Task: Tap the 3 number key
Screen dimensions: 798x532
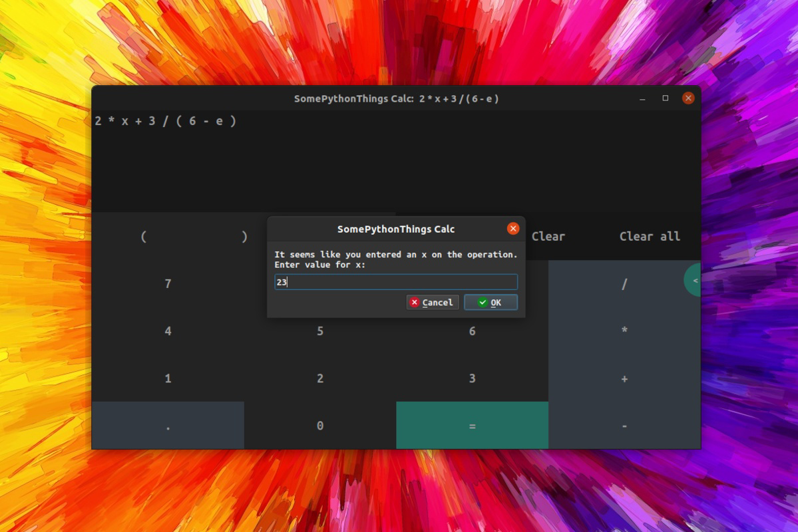Action: click(x=473, y=378)
